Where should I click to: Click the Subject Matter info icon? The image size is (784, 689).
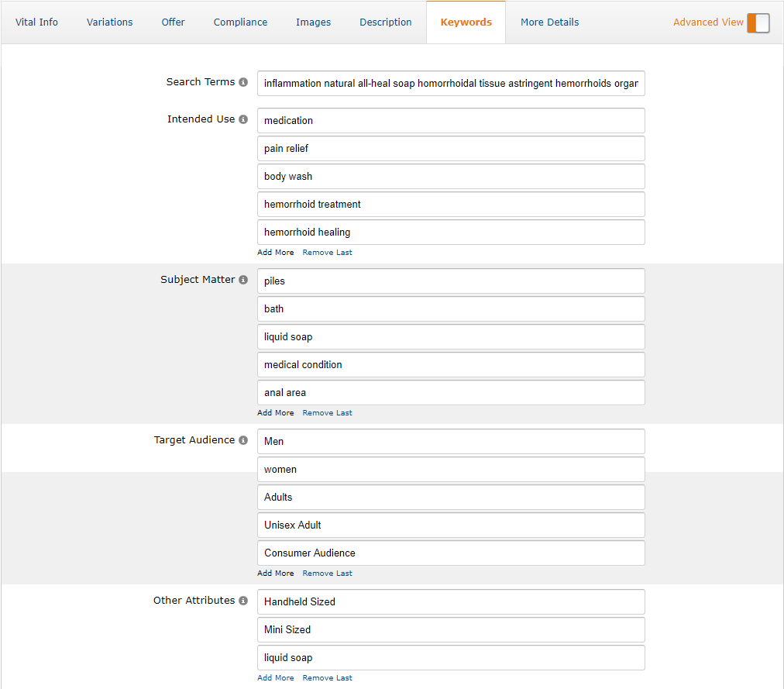tap(243, 279)
